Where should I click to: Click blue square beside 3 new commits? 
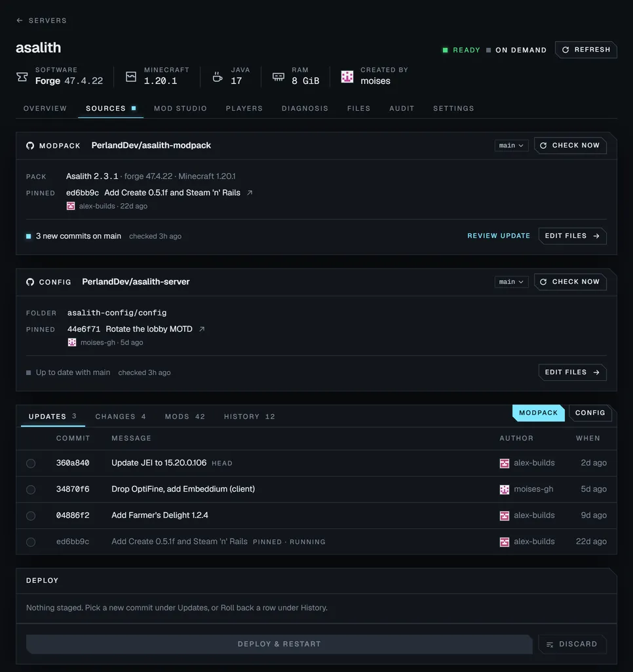[x=28, y=236]
